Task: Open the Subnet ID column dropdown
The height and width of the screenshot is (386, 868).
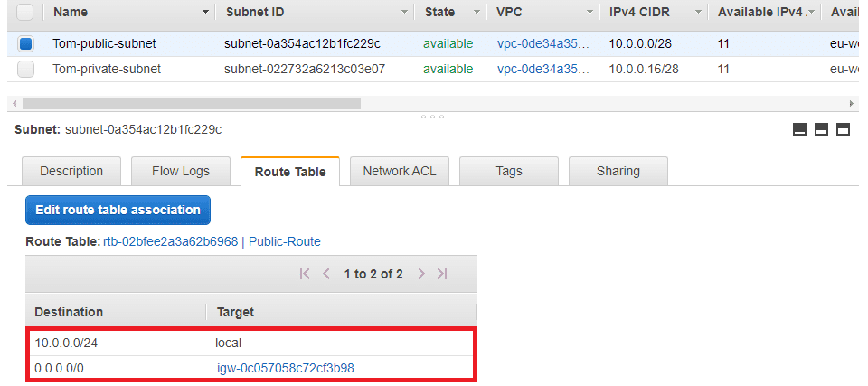Action: coord(404,13)
